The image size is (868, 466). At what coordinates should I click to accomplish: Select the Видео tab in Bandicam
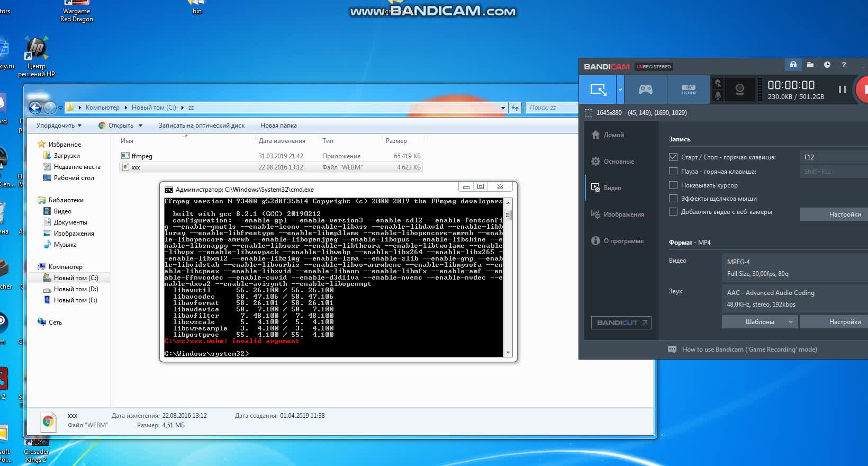(x=621, y=188)
